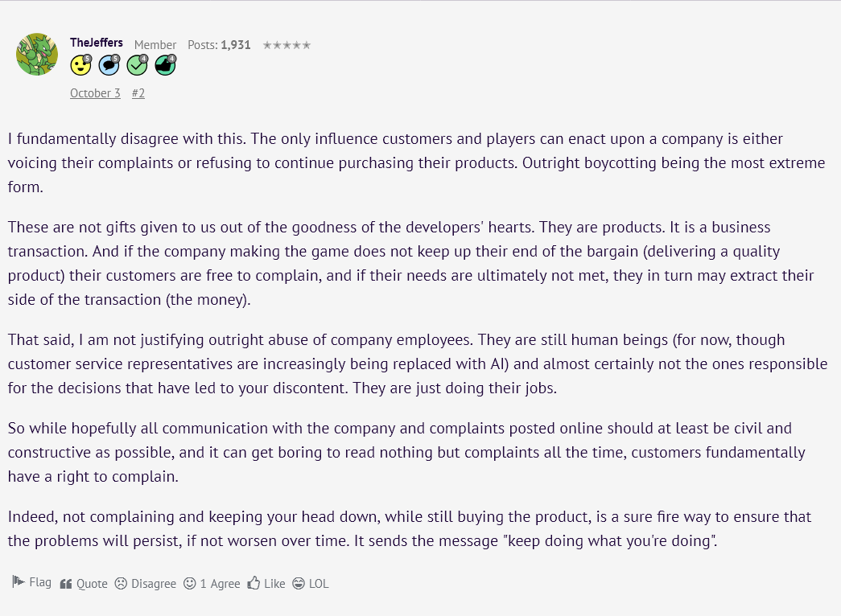Screen dimensions: 841x616
Task: Click the green checkmark badge
Action: 137,65
